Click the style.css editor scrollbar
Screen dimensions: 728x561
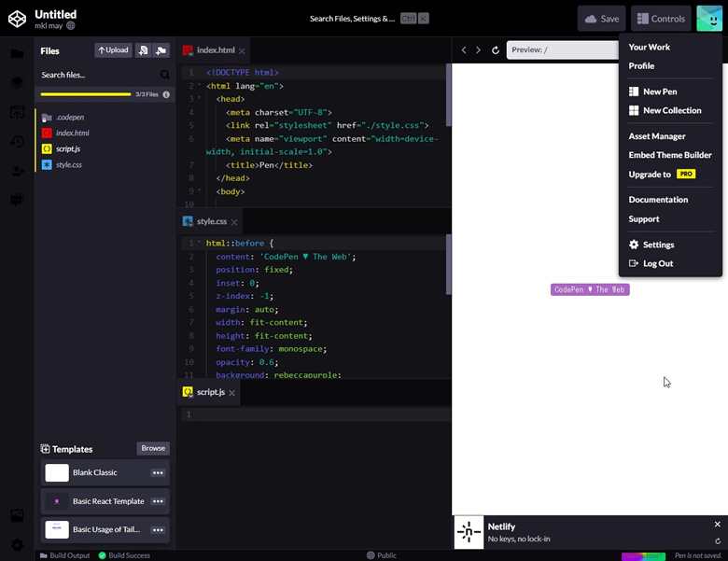[449, 265]
